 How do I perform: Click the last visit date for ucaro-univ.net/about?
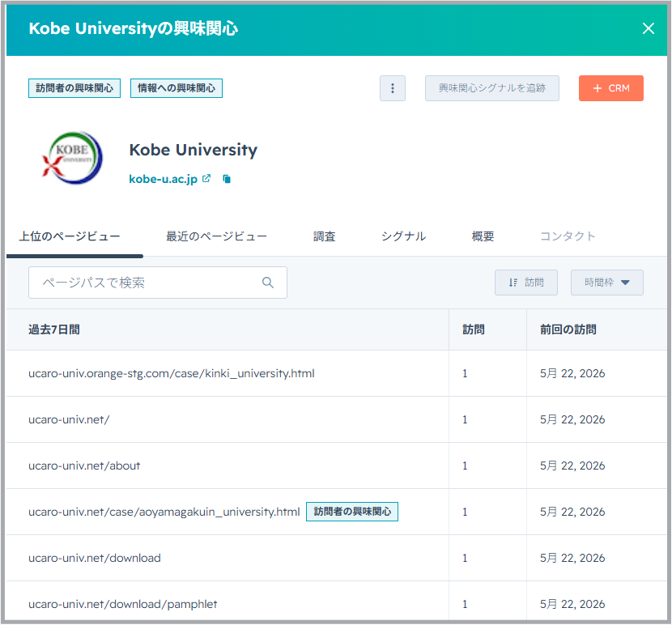[x=572, y=466]
